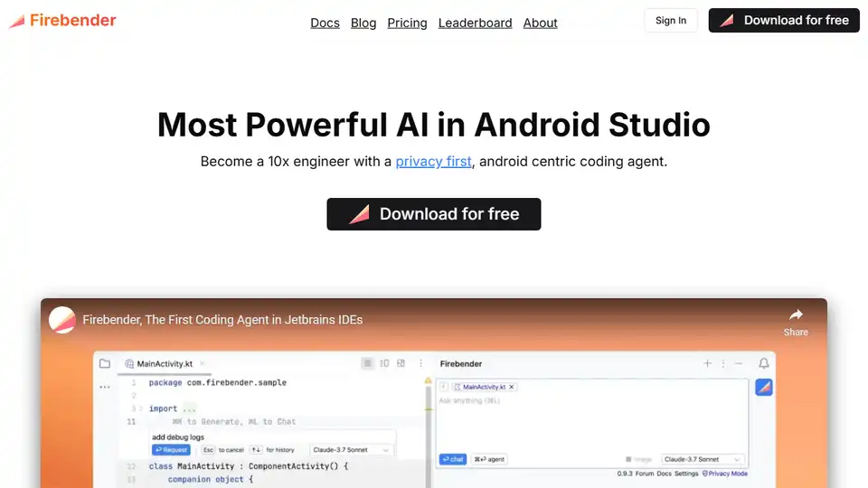Click the minimize dash in Firebender panel
This screenshot has height=488, width=868.
pyautogui.click(x=739, y=363)
